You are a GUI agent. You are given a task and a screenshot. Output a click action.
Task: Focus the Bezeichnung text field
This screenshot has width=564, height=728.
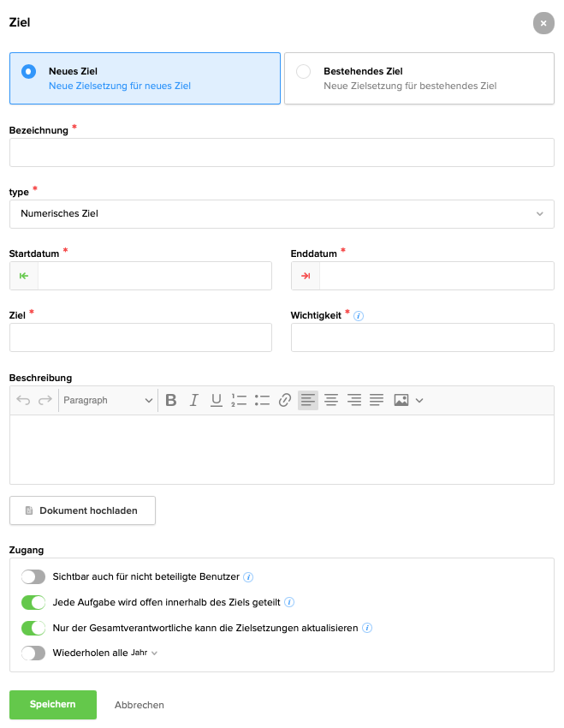282,152
